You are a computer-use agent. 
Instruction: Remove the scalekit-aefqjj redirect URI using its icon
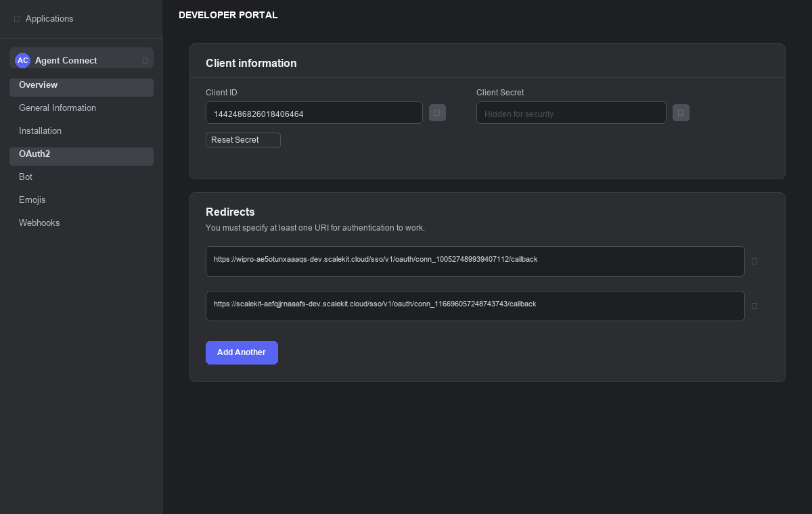coord(754,306)
